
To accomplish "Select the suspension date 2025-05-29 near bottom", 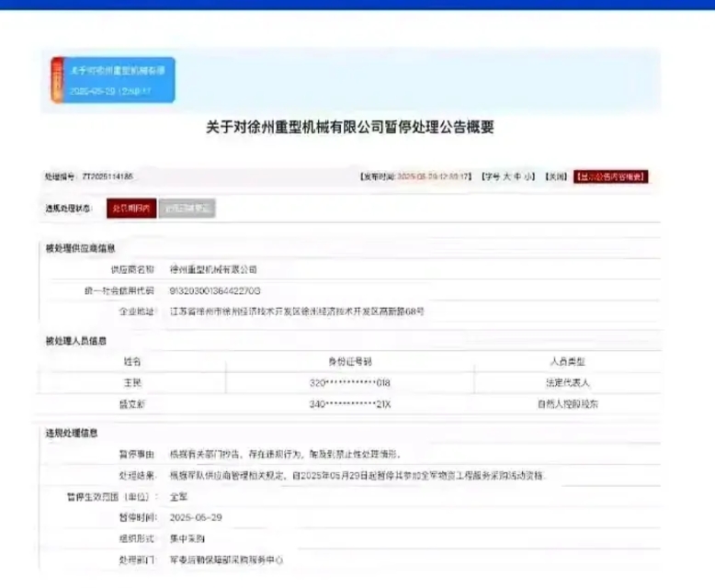I will [x=196, y=517].
